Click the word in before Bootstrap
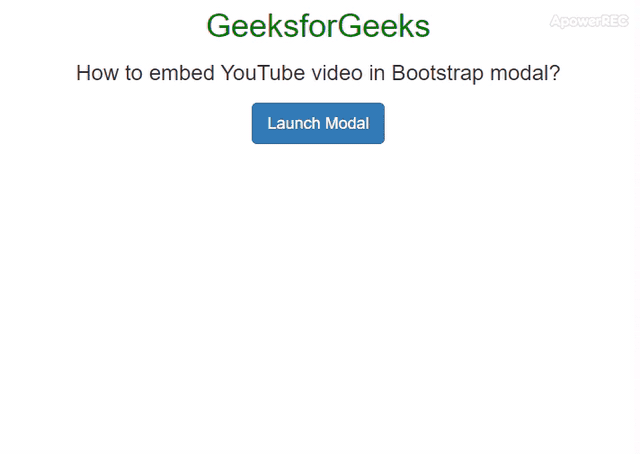This screenshot has width=640, height=454. (x=377, y=73)
